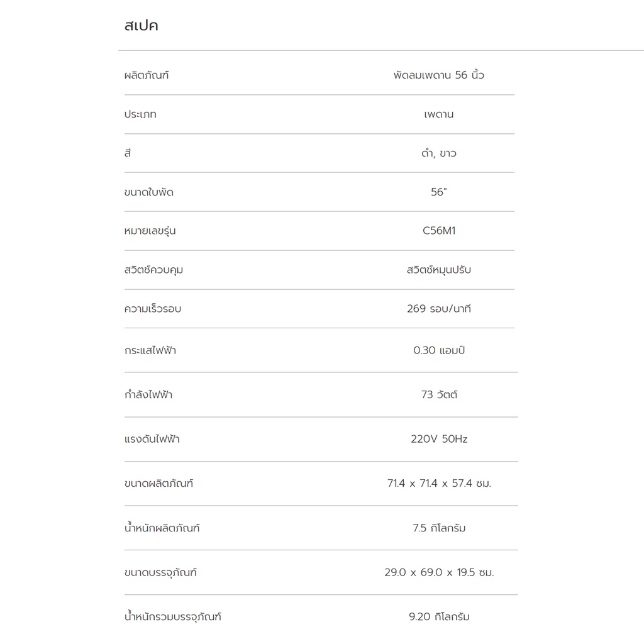Click the 71.4 x 71.4 x 57.4 ซม. dimensions

[438, 484]
